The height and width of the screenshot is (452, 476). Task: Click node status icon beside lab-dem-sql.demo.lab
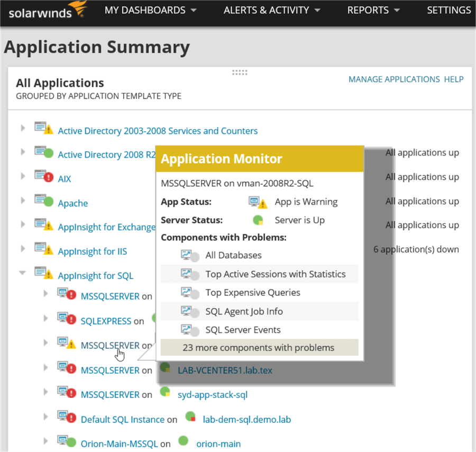tap(190, 416)
